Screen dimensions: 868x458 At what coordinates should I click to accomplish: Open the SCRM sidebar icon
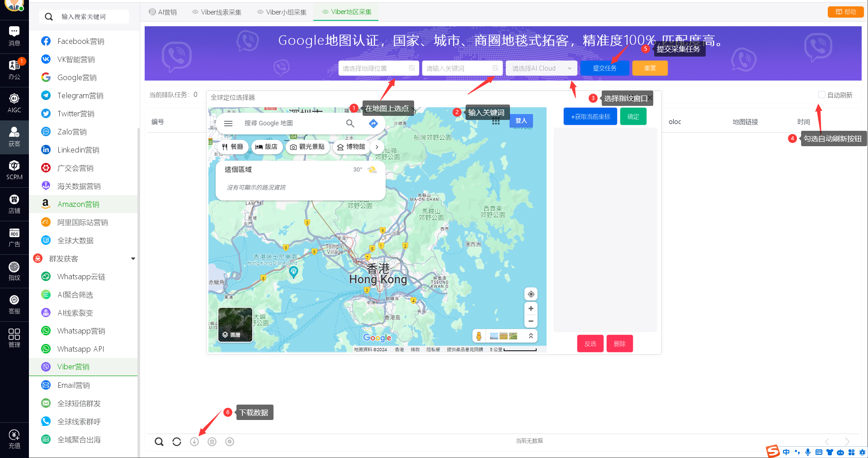tap(14, 170)
